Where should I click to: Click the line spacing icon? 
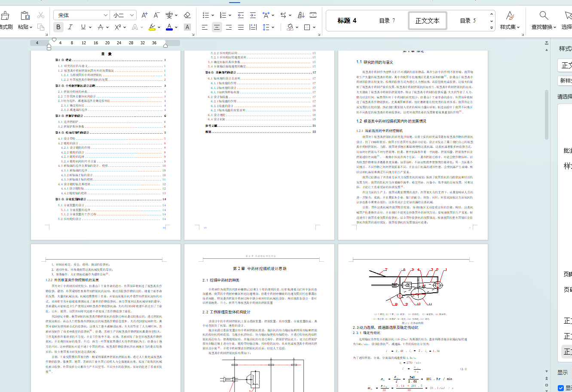(x=266, y=27)
